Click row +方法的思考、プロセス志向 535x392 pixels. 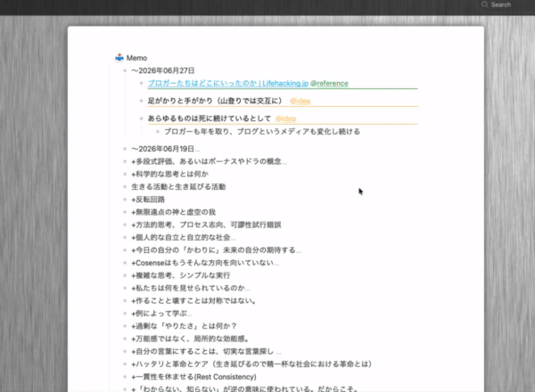point(206,225)
